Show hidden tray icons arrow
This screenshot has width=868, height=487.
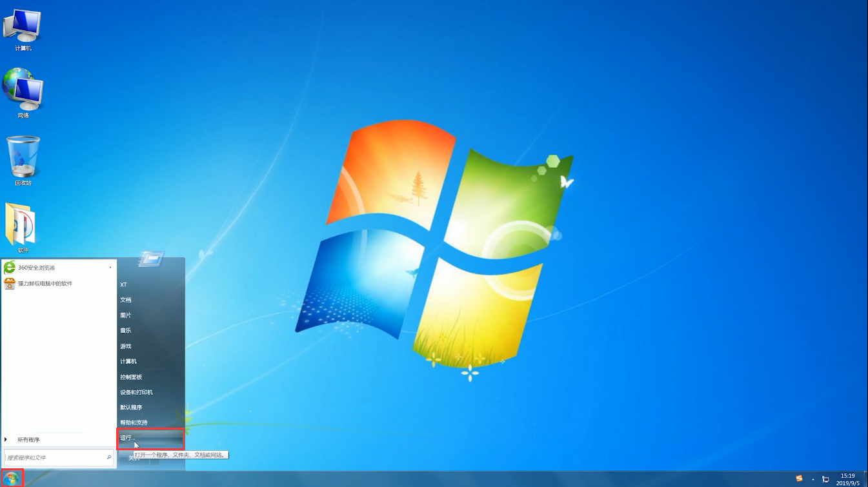point(813,479)
